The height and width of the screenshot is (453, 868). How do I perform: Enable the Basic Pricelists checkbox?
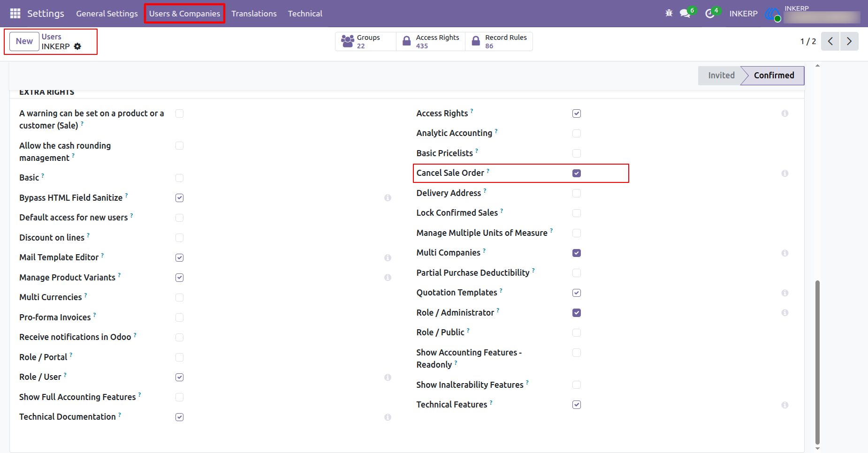[577, 153]
